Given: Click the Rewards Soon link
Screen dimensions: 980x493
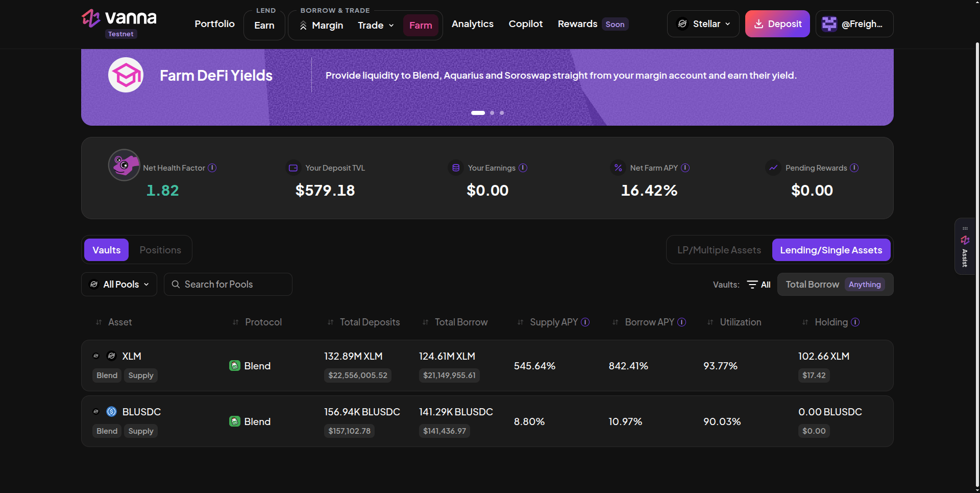Looking at the screenshot, I should (x=593, y=24).
